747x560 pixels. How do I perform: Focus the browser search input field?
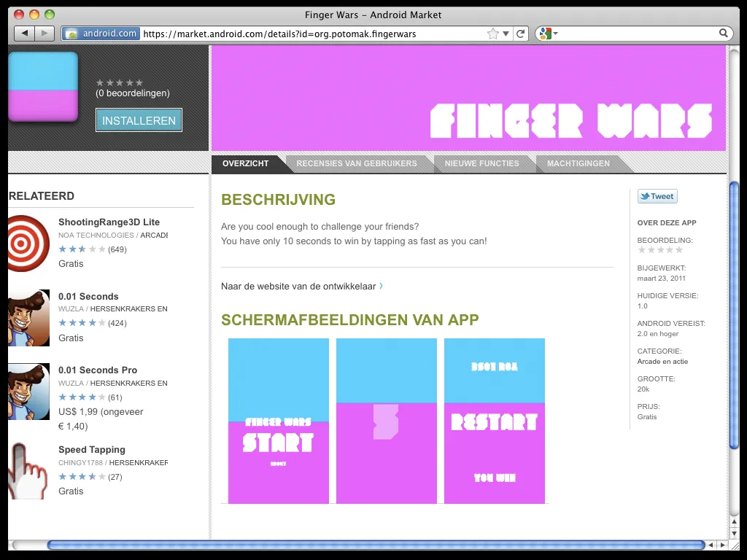tap(638, 34)
